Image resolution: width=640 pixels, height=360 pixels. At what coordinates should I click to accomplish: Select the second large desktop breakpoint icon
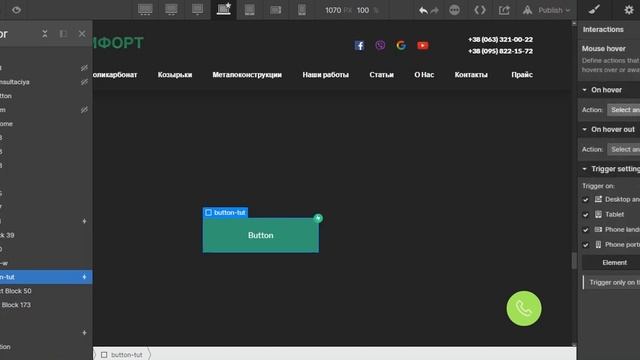171,10
